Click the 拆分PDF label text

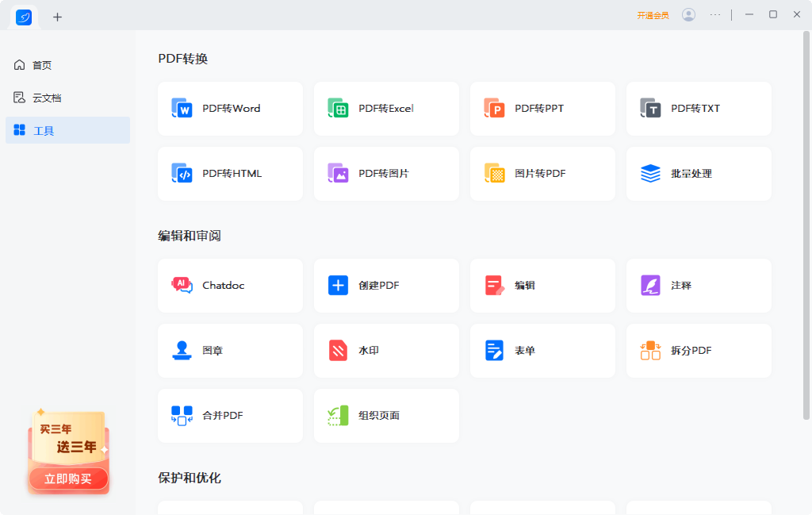(691, 350)
